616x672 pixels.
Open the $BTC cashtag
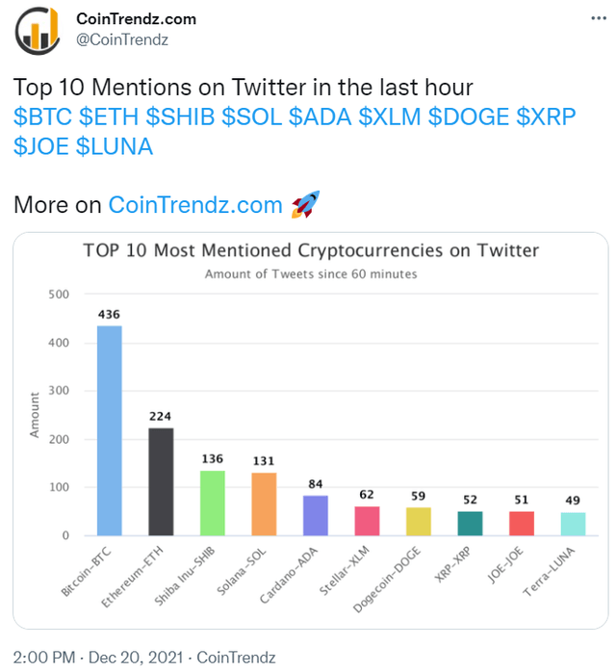[42, 116]
